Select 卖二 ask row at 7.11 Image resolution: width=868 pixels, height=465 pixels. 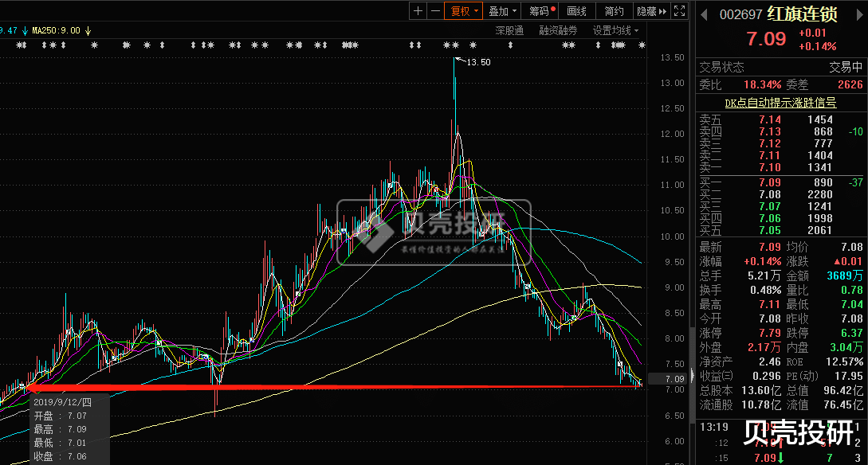780,155
